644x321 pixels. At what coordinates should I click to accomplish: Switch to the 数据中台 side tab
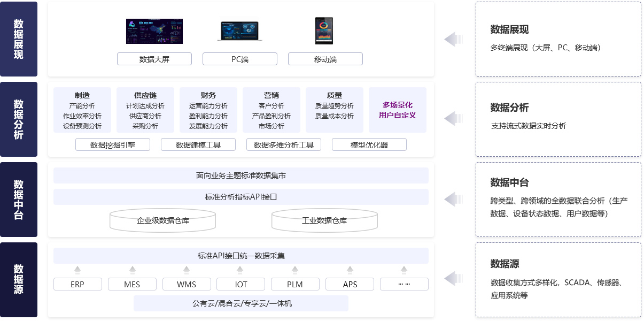click(x=19, y=200)
